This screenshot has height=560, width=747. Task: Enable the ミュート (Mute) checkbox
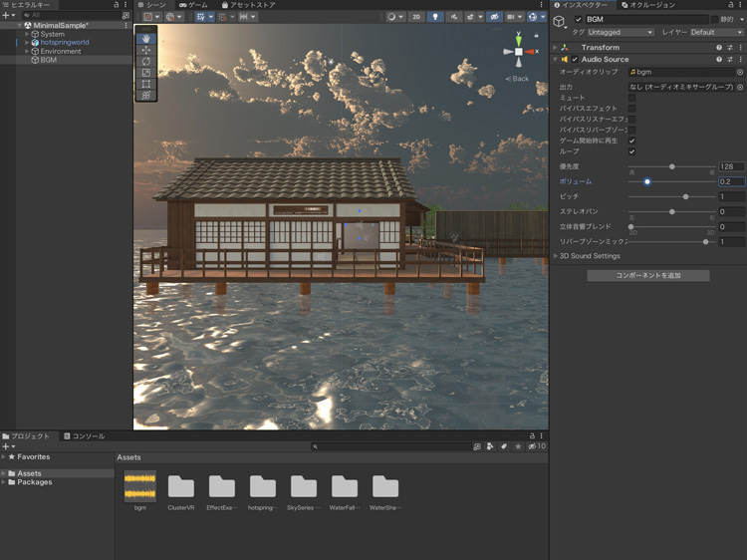631,98
